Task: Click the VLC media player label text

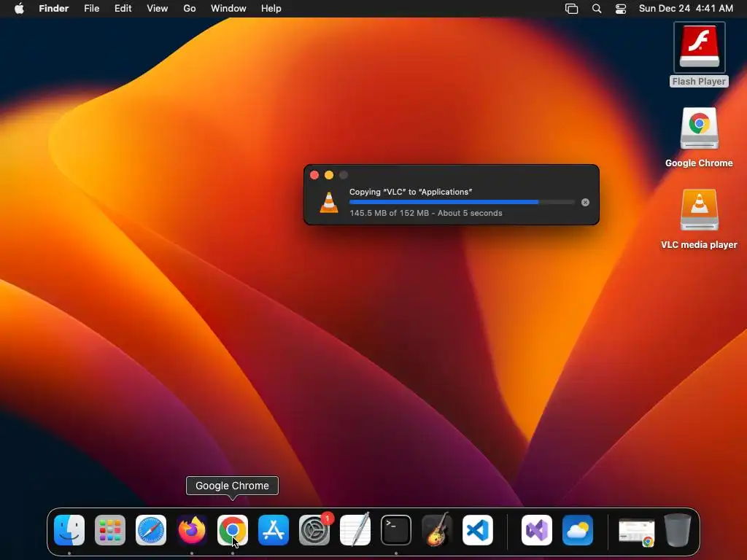Action: 700,245
